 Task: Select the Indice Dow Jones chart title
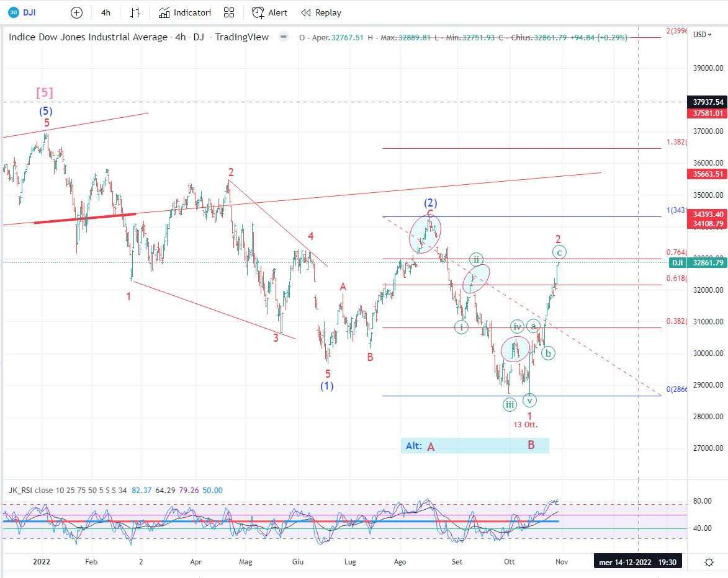[88, 37]
